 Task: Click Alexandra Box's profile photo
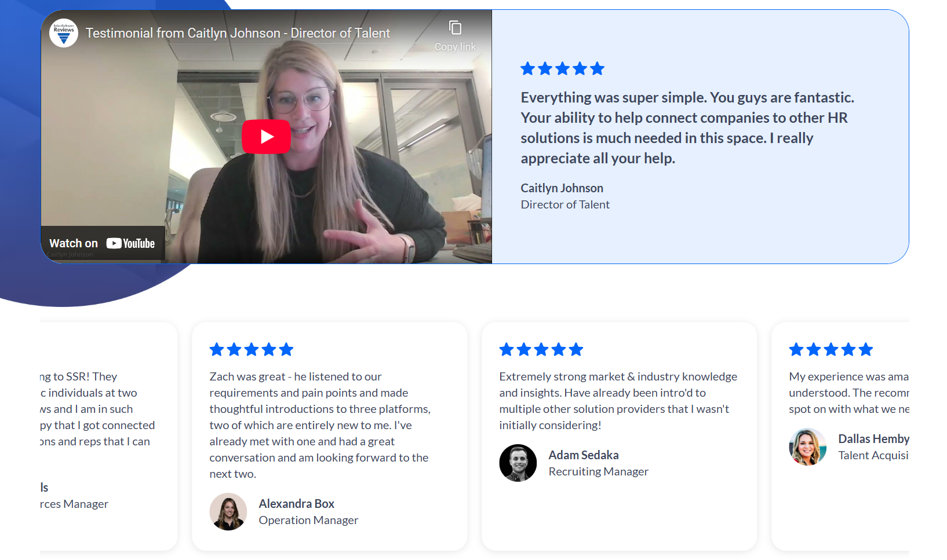tap(228, 511)
